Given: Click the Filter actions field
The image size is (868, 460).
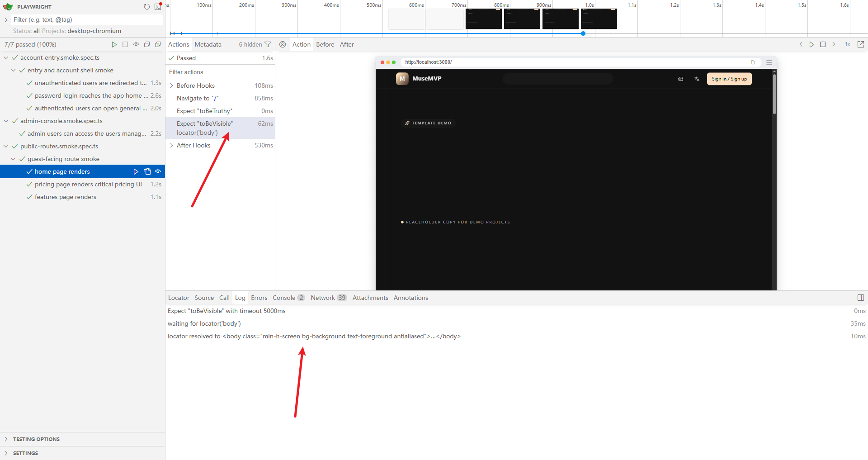Looking at the screenshot, I should (220, 72).
